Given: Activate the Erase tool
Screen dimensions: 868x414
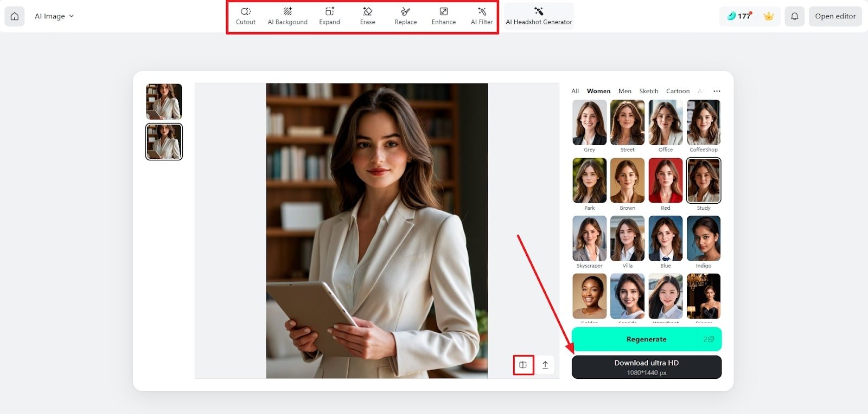Looking at the screenshot, I should pyautogui.click(x=367, y=16).
